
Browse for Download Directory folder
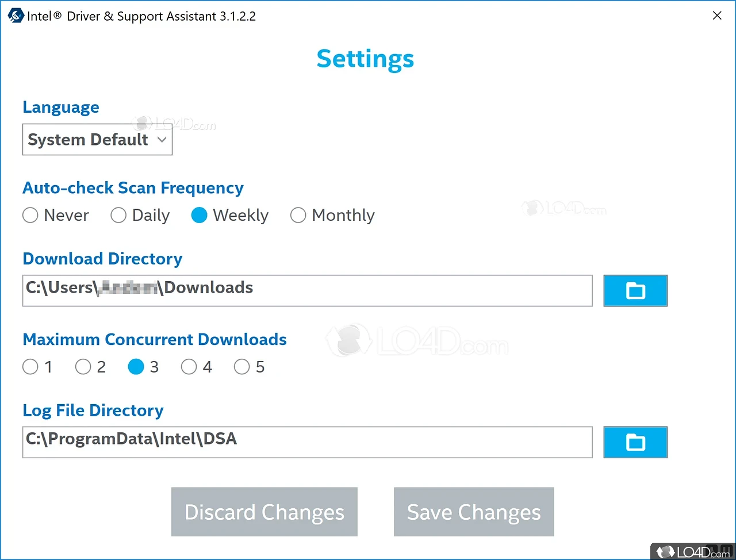click(635, 290)
